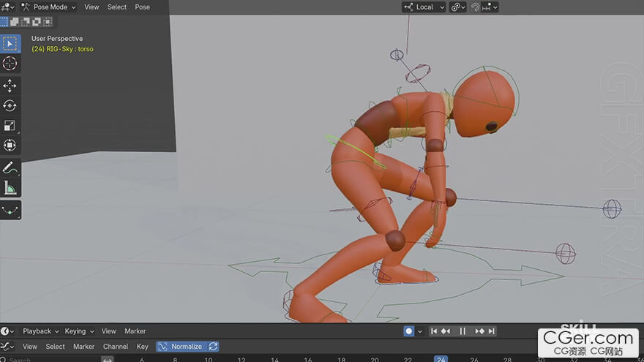Screen dimensions: 644x362
Task: Open Local transform orientation dropdown
Action: coord(424,7)
